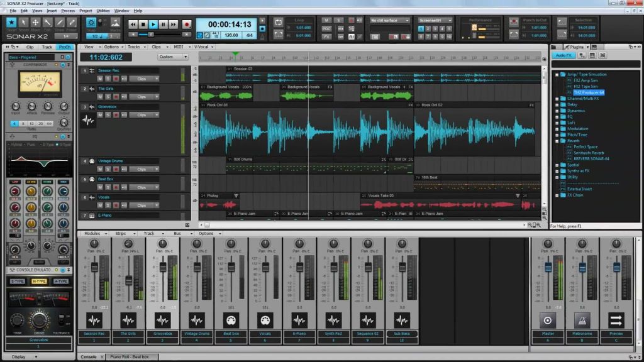Select the Smart tool in the toolbar
644x362 pixels.
click(x=11, y=23)
